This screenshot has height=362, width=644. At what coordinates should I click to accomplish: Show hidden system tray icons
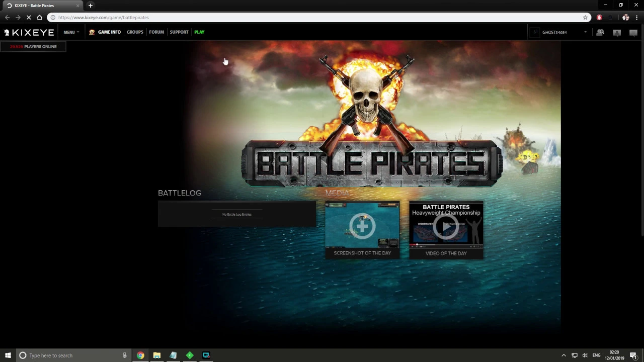[563, 355]
